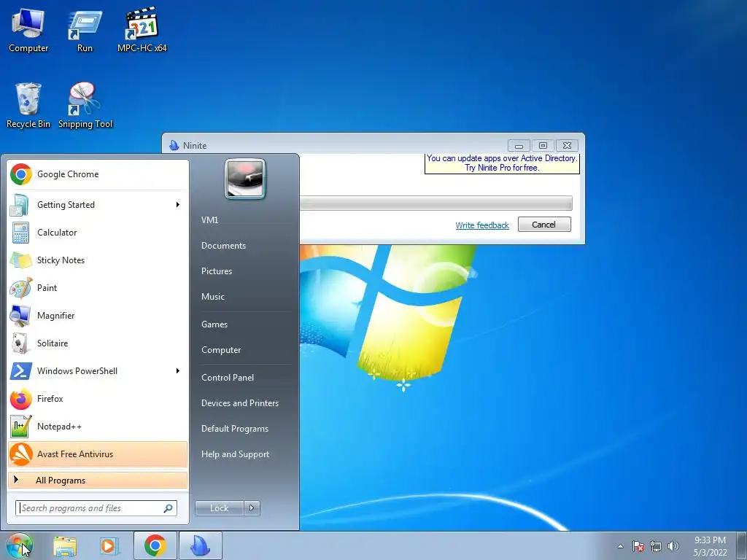Open Calculator from the Start menu

point(98,233)
